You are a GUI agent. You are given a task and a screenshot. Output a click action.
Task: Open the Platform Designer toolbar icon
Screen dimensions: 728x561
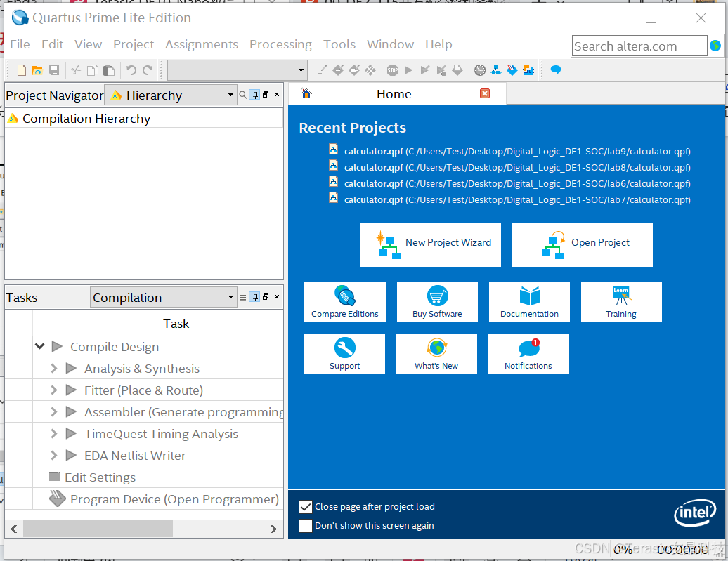pyautogui.click(x=528, y=70)
